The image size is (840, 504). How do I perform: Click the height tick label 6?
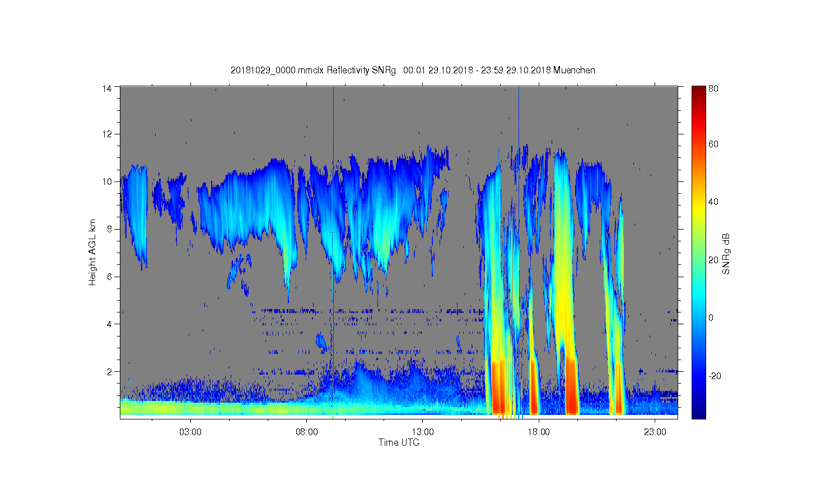tap(109, 277)
